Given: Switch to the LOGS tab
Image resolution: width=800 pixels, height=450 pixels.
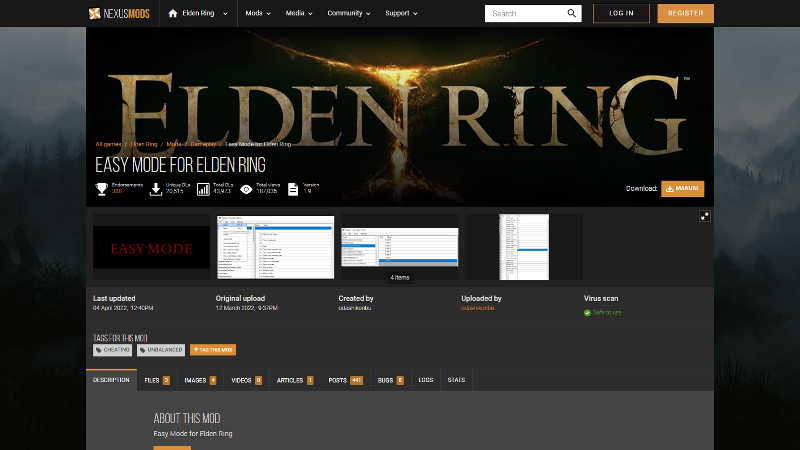Looking at the screenshot, I should (426, 381).
